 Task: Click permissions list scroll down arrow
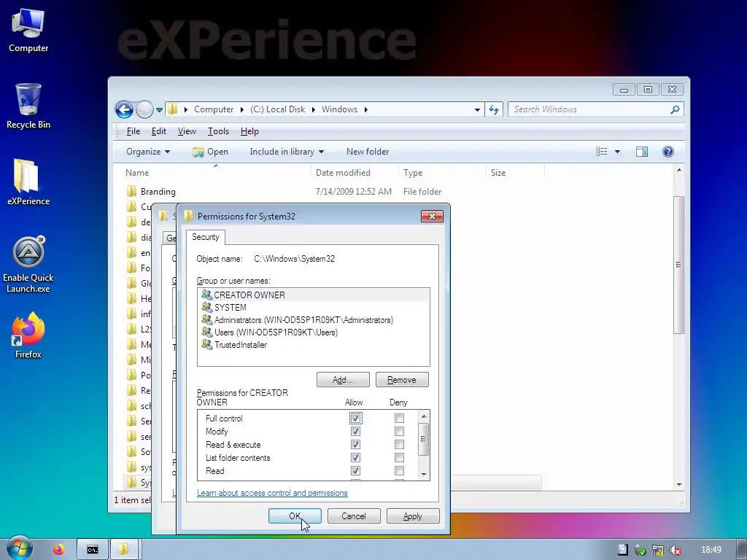point(424,475)
